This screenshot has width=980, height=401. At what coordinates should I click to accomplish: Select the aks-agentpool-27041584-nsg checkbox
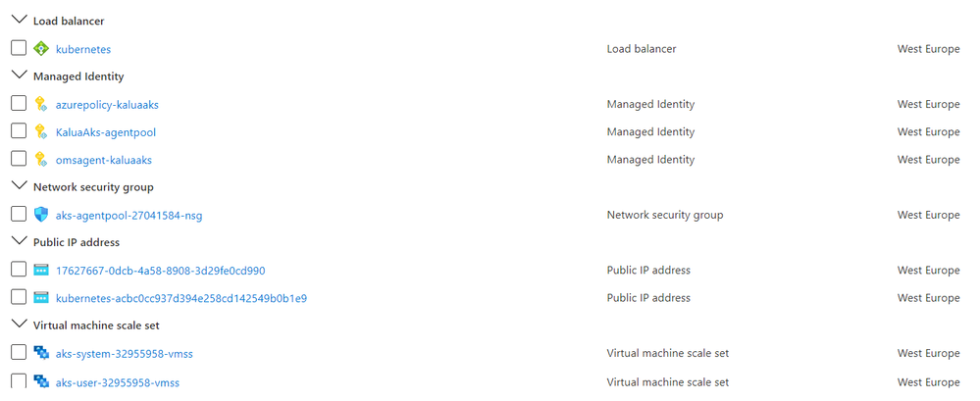[19, 215]
